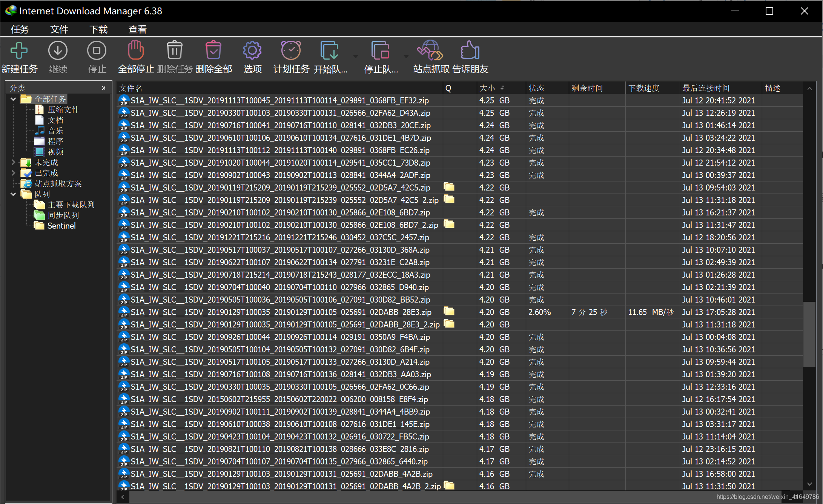Image resolution: width=823 pixels, height=504 pixels.
Task: Click the 删除全部 delete completed icon
Action: pos(213,51)
